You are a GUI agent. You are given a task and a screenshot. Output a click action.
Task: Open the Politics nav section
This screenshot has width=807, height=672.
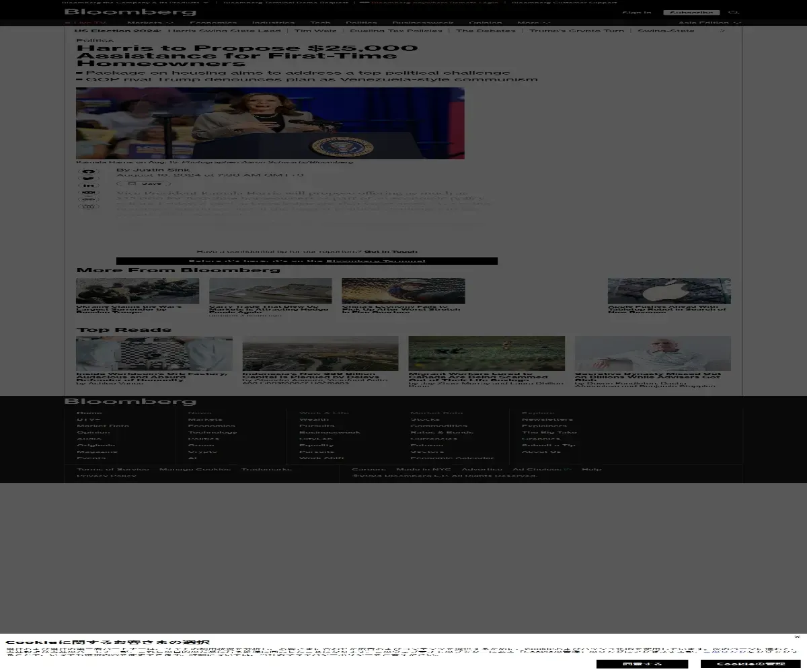(x=361, y=23)
